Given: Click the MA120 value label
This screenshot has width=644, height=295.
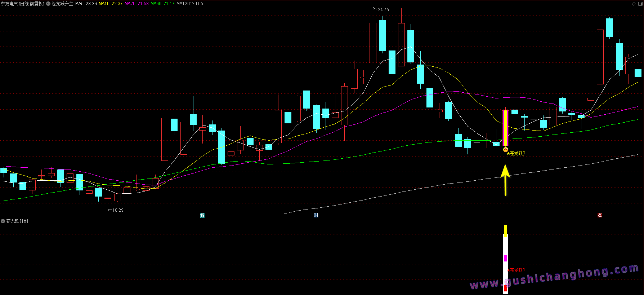Looking at the screenshot, I should pyautogui.click(x=190, y=4).
